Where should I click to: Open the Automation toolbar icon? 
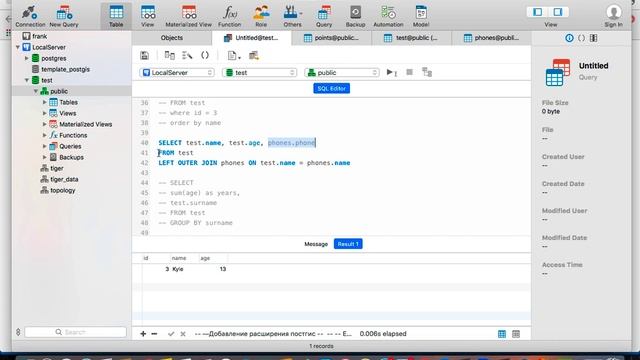tap(388, 16)
